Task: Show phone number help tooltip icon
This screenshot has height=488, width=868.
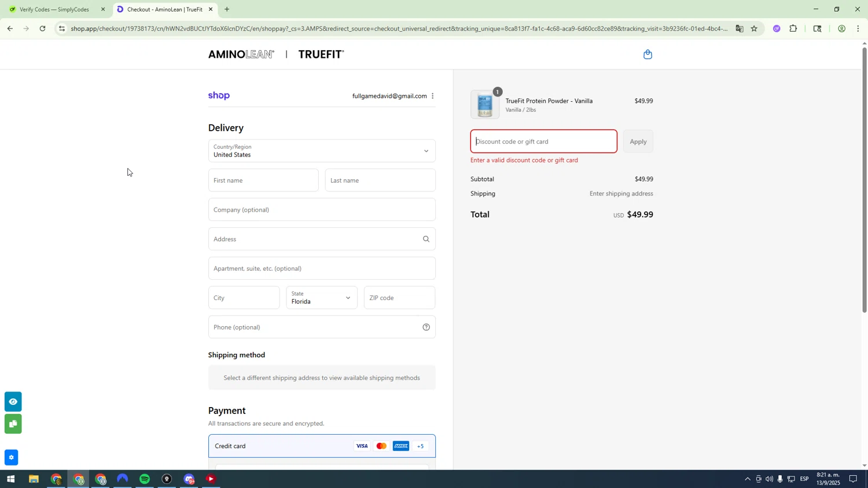Action: (x=426, y=327)
